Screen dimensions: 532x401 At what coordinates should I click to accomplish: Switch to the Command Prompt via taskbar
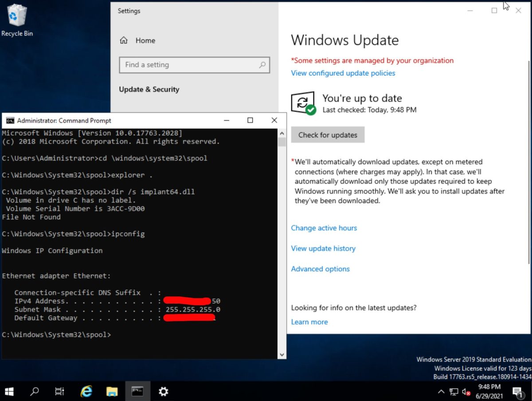137,391
